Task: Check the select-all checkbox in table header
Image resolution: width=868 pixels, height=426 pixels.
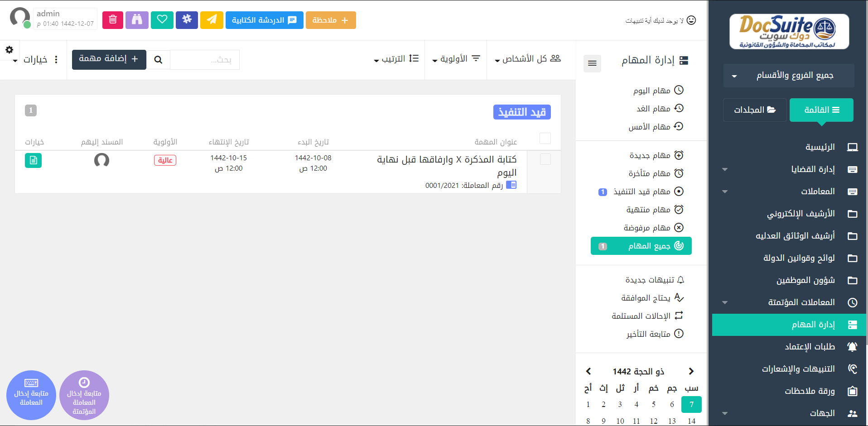Action: (545, 138)
